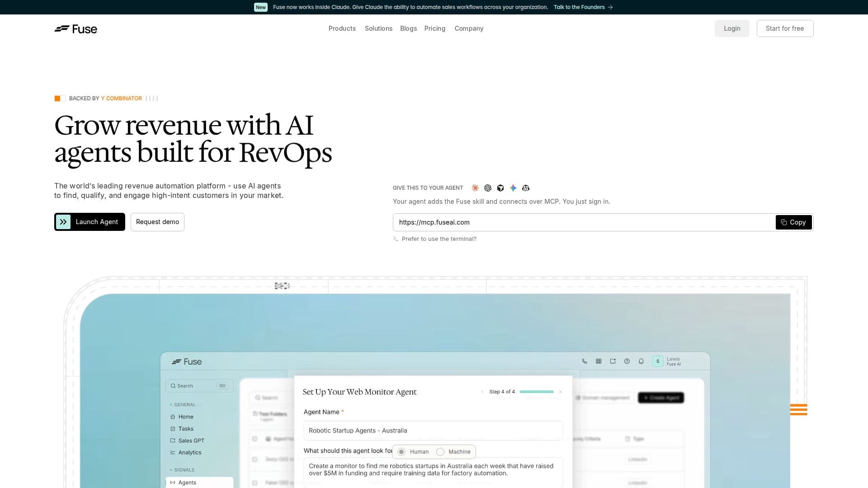868x488 pixels.
Task: Go to the Pricing page
Action: point(435,28)
